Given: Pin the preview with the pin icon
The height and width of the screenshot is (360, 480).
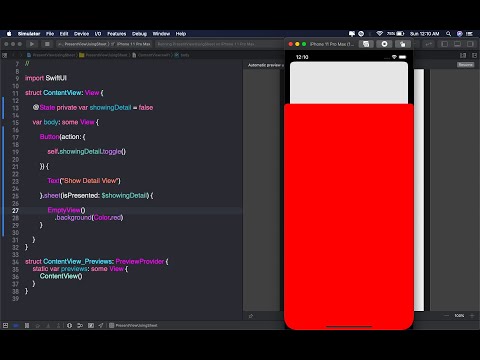Looking at the screenshot, I should [x=251, y=316].
